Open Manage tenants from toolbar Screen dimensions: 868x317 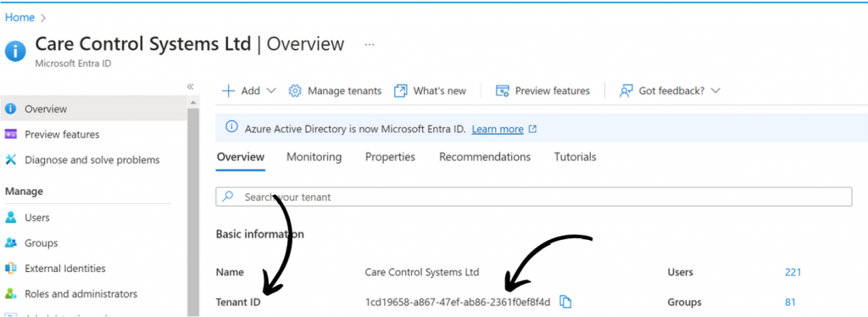[x=335, y=91]
